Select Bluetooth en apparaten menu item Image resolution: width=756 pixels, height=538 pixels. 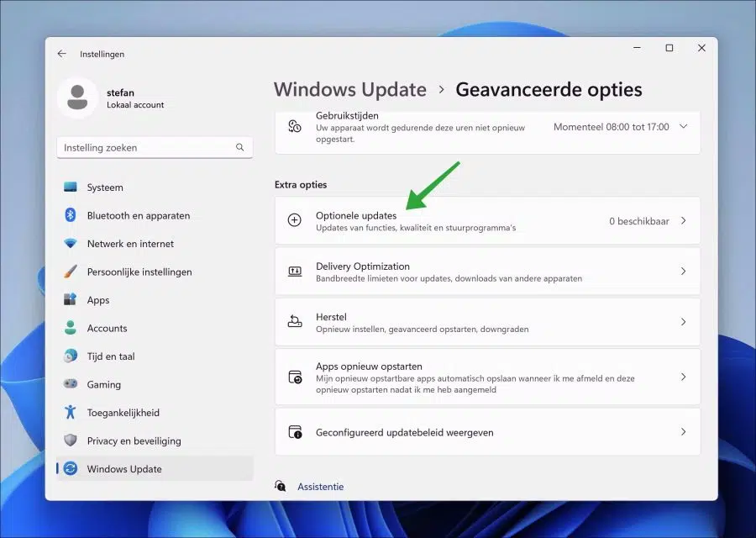[x=155, y=215]
